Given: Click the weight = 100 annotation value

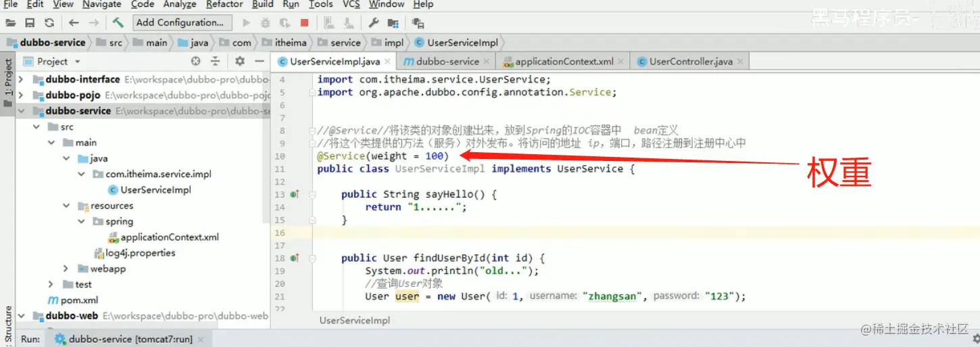Looking at the screenshot, I should tap(406, 156).
